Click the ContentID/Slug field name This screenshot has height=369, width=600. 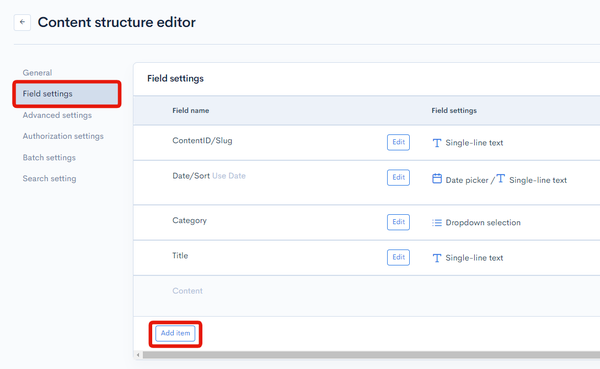(x=202, y=140)
